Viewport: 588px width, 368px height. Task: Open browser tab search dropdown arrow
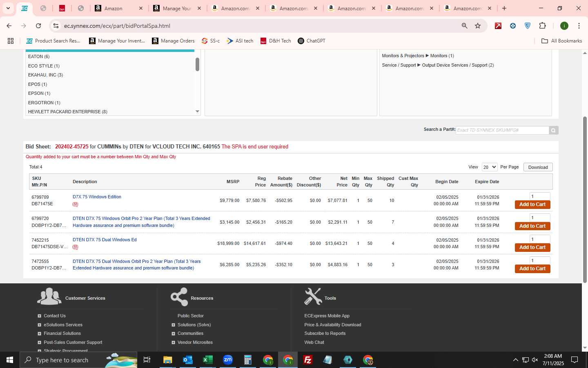click(8, 8)
